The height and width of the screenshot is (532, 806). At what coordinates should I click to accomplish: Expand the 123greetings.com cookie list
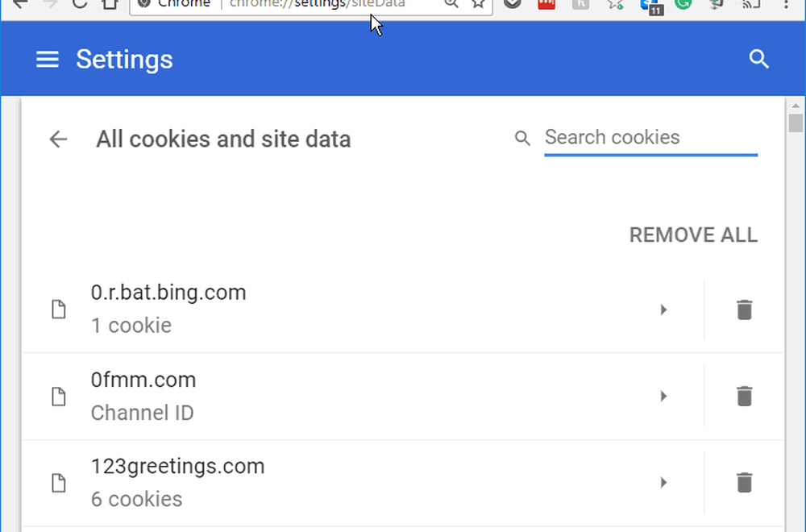coord(663,482)
